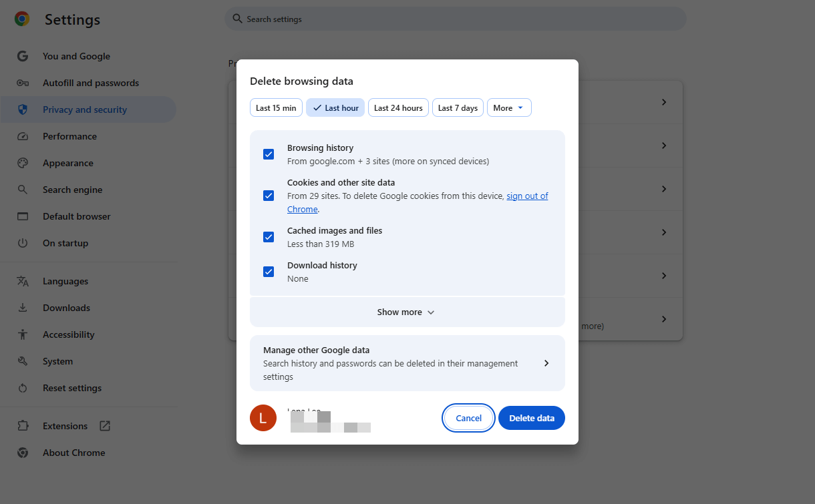Open the More time range dropdown
The image size is (815, 504).
tap(509, 107)
